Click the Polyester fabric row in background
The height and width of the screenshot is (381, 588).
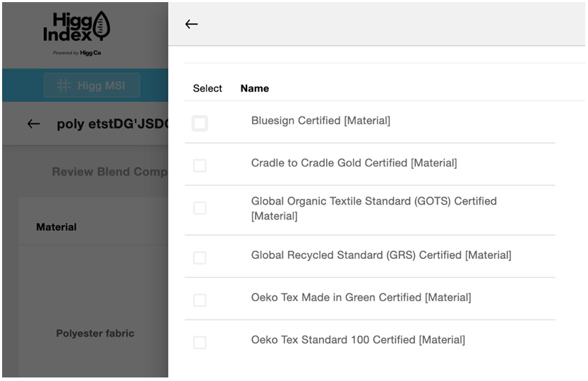tap(95, 333)
